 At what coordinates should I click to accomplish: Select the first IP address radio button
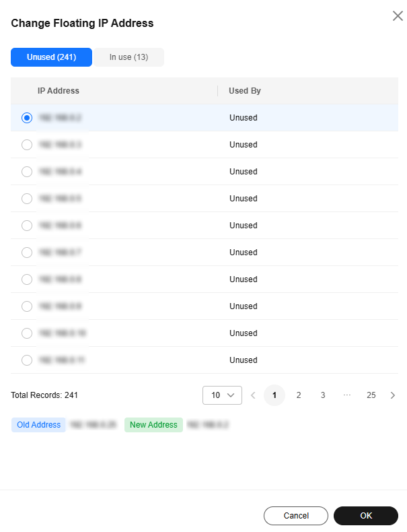click(27, 118)
